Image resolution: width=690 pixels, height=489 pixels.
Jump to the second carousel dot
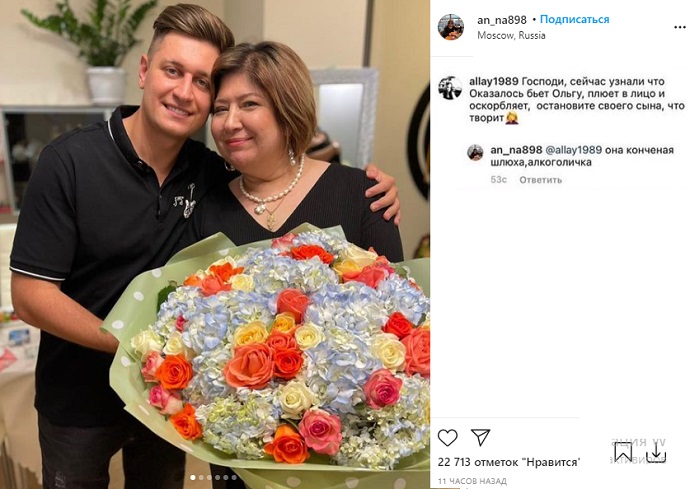coord(201,477)
